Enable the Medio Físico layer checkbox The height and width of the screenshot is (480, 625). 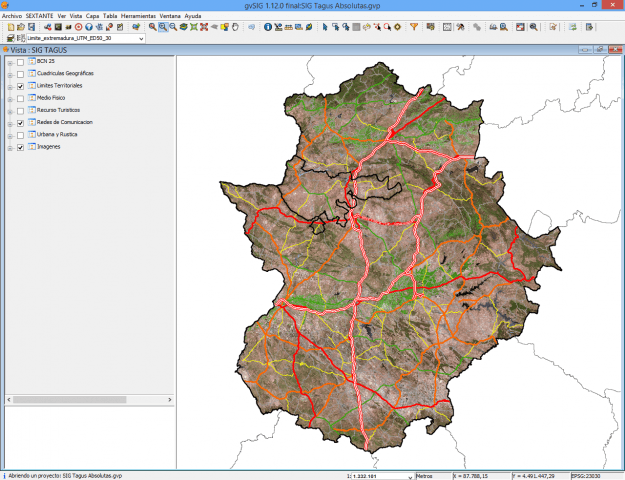pyautogui.click(x=20, y=98)
